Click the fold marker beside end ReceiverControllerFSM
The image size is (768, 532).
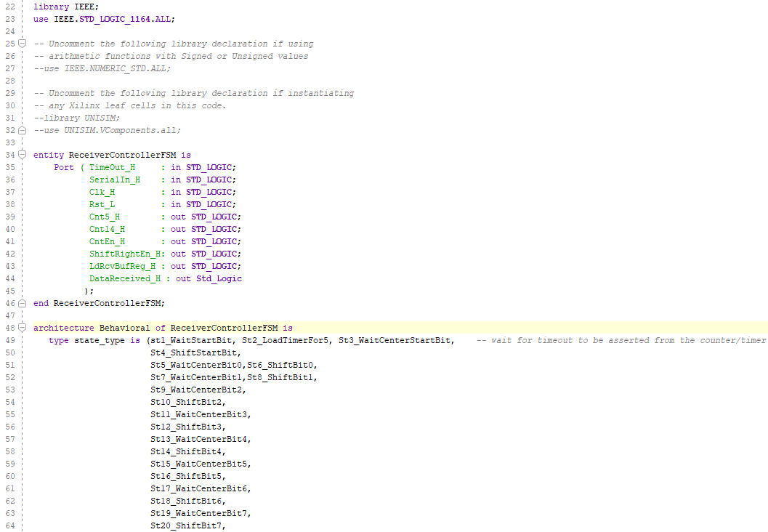pyautogui.click(x=23, y=303)
